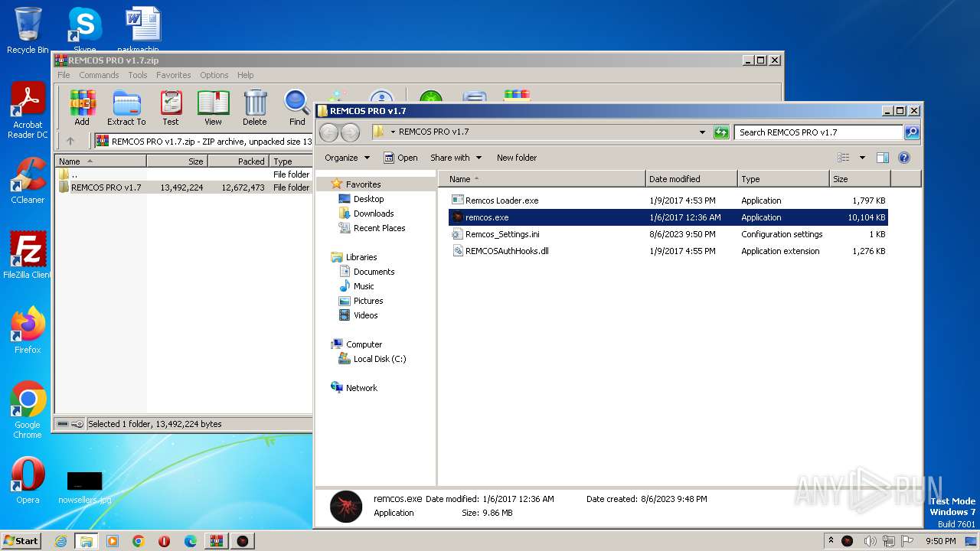Open the WinRAR Options menu
Image resolution: width=980 pixels, height=551 pixels.
tap(214, 75)
